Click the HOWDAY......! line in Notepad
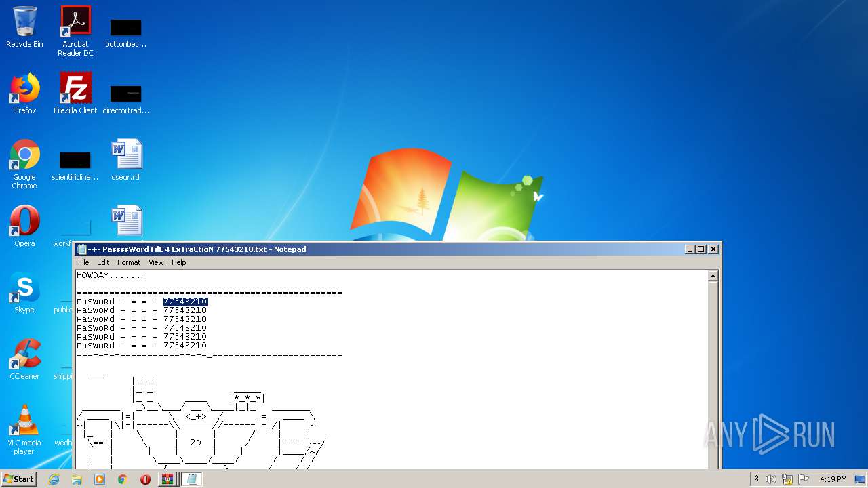Viewport: 868px width, 488px height. [111, 275]
